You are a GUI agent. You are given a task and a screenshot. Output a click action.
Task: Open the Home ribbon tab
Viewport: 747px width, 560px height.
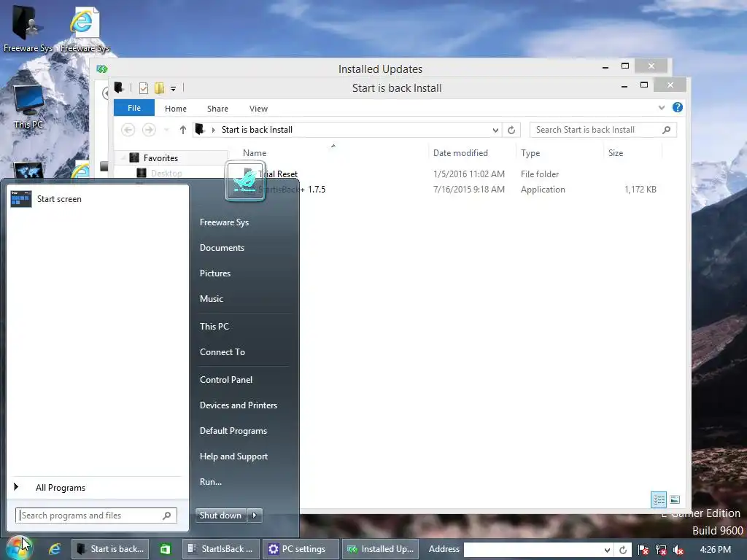click(176, 109)
